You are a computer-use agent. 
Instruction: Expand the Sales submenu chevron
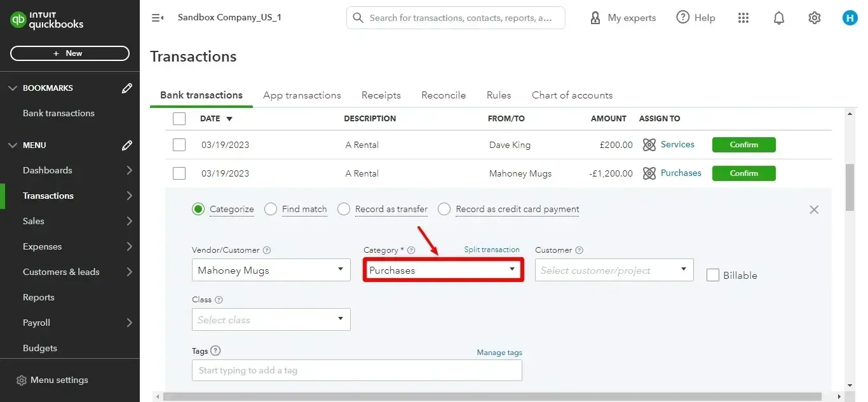click(129, 221)
